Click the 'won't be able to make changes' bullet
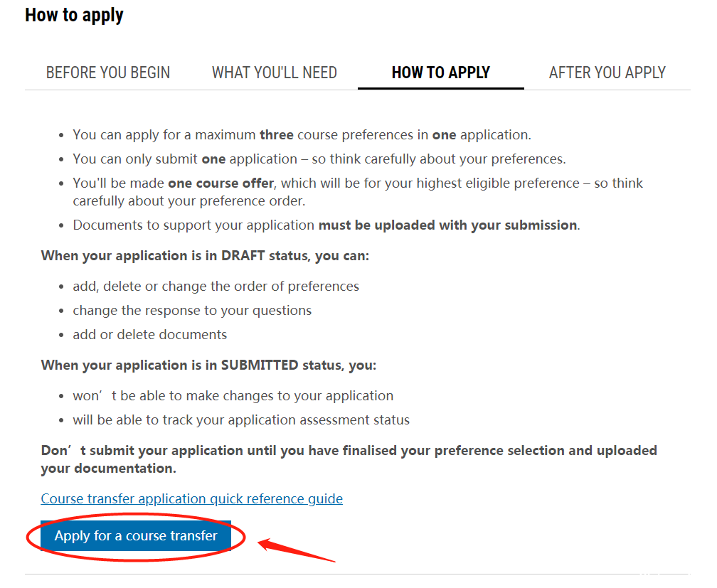717x588 pixels. [233, 395]
